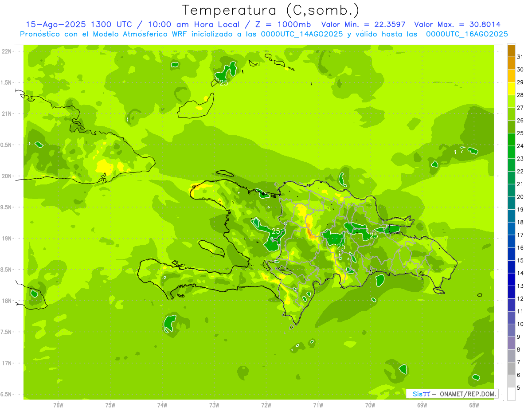Screen dimensions: 532x411
Task: Click the '76W' longitude label
Action: coord(58,405)
